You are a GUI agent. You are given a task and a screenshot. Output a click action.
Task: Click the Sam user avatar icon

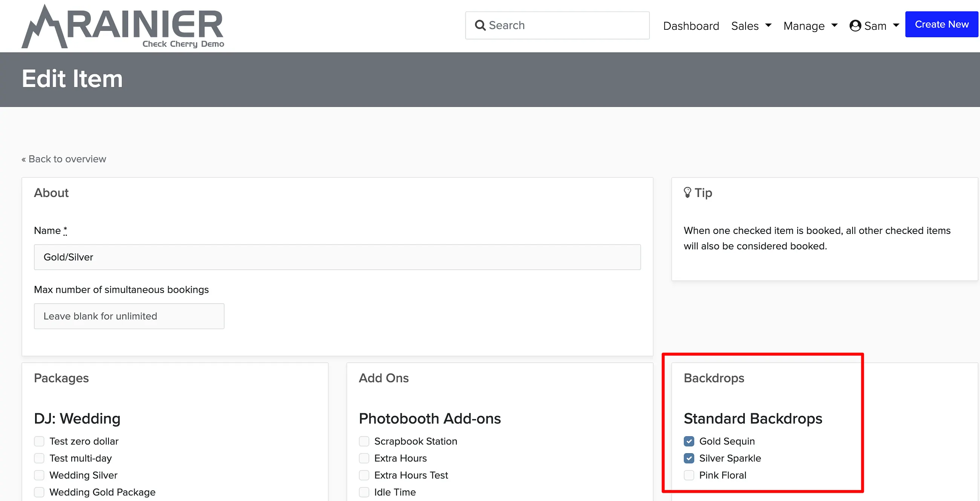click(855, 26)
